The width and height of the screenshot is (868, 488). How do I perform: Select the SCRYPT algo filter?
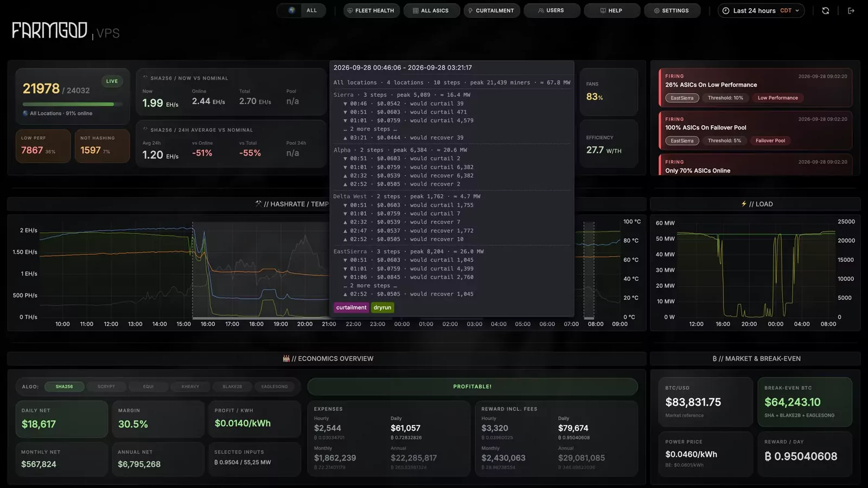tap(106, 387)
